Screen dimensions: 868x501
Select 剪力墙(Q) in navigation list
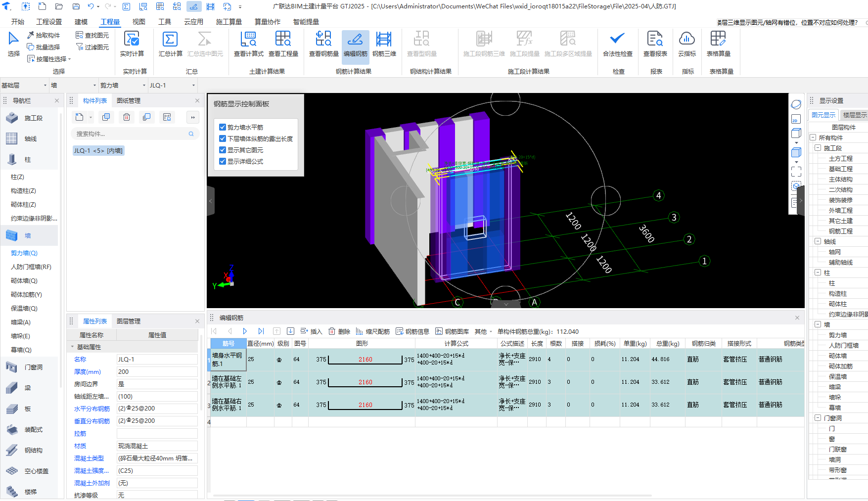coord(24,253)
